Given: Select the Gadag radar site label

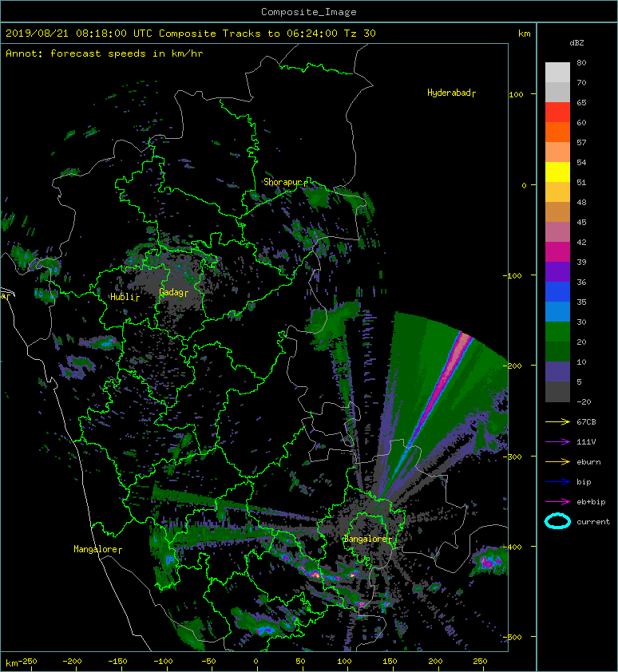Looking at the screenshot, I should [x=173, y=292].
